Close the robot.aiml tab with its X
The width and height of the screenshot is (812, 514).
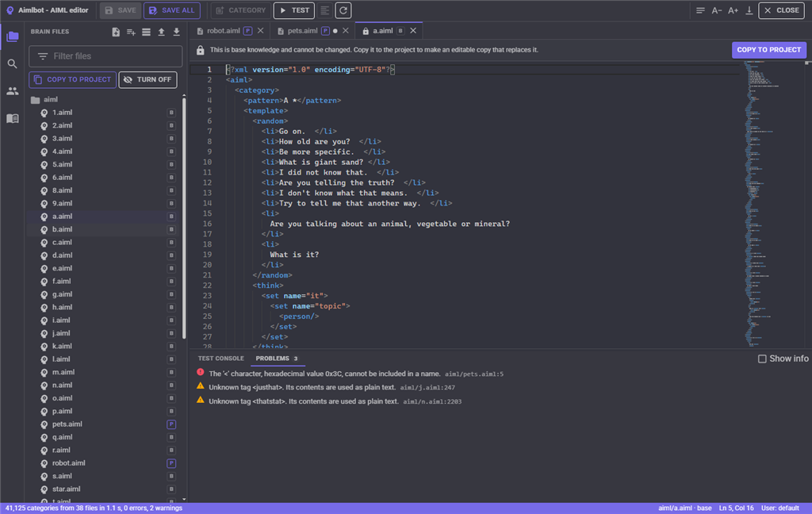pos(260,31)
